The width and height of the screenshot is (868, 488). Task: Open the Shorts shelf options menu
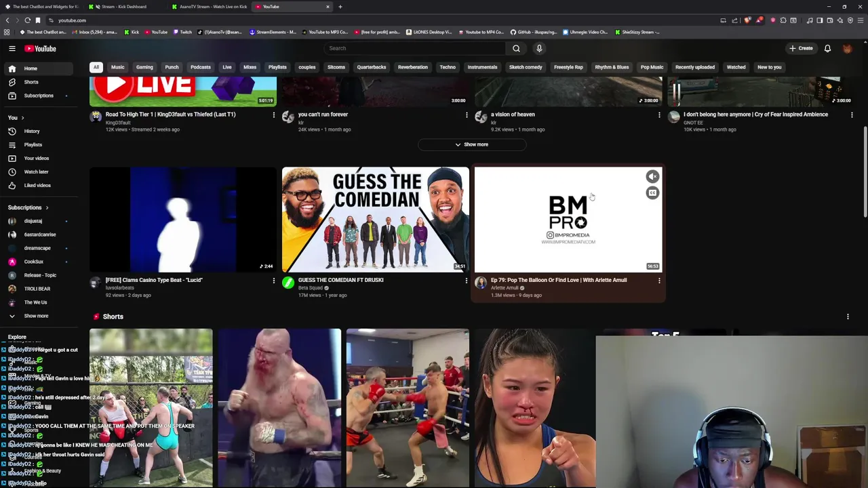848,317
